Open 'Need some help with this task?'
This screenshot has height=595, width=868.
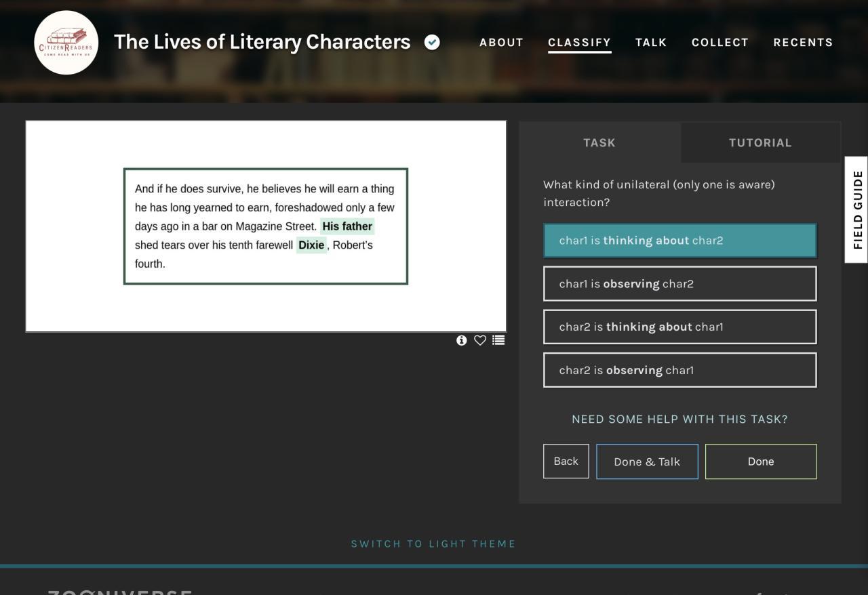680,419
